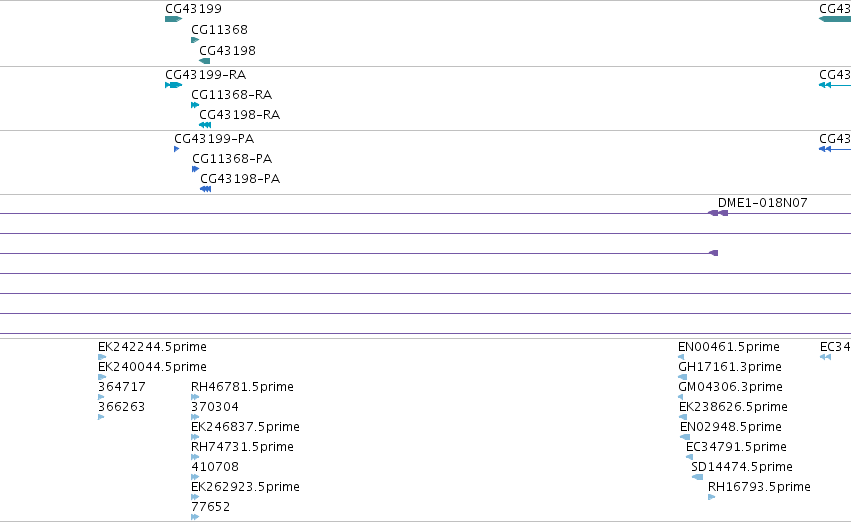Open the CG11368-RA transcript label
The image size is (851, 522).
pos(232,94)
